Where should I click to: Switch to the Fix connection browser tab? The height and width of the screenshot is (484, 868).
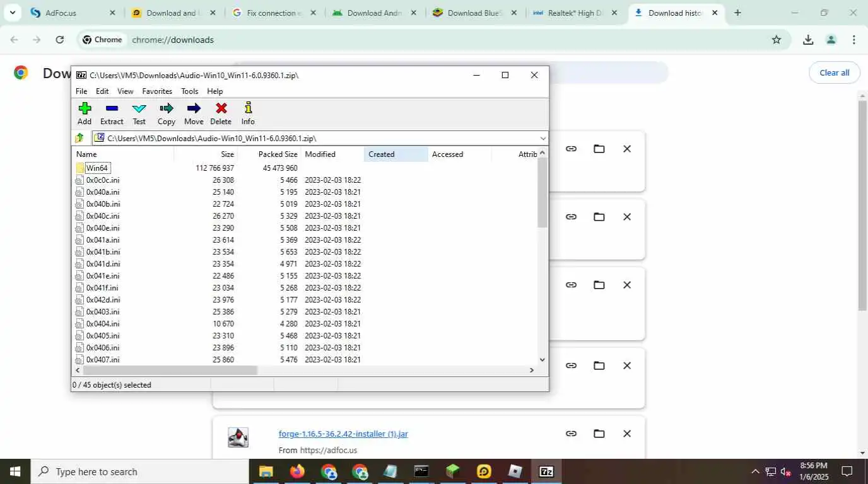tap(274, 13)
